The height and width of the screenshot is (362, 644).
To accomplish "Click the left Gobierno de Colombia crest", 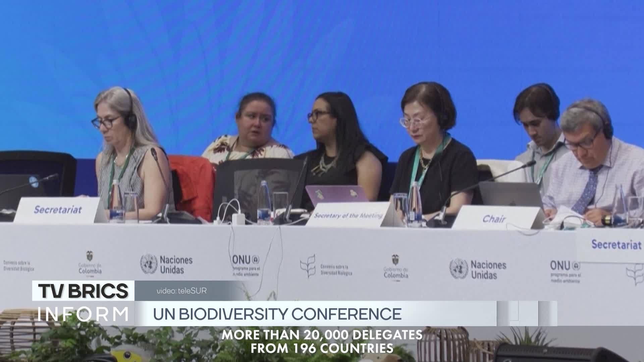I will pyautogui.click(x=89, y=256).
